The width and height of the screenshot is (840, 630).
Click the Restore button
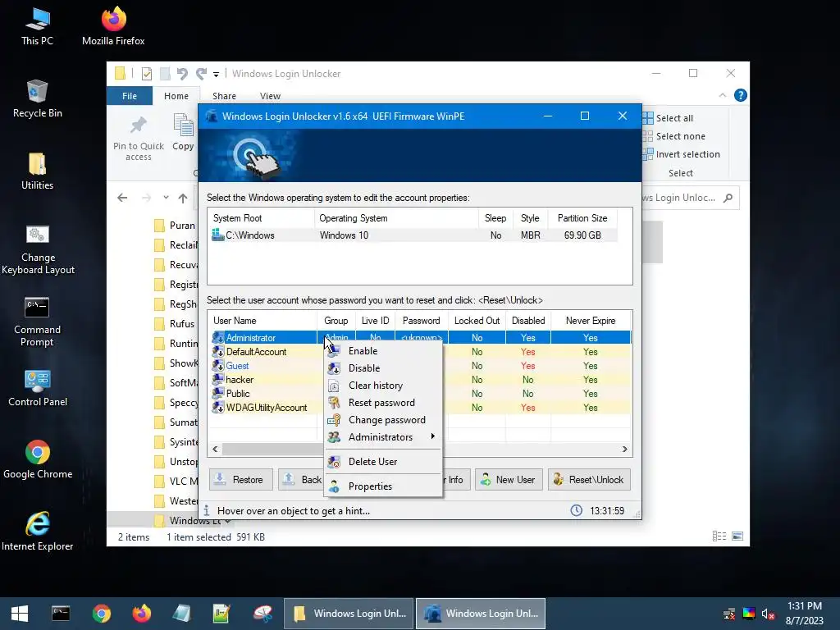tap(240, 479)
